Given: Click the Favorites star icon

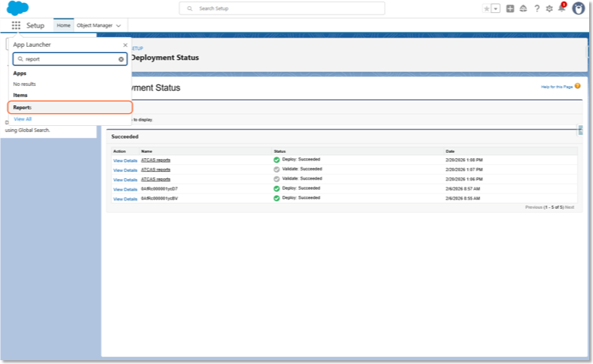Looking at the screenshot, I should click(487, 8).
